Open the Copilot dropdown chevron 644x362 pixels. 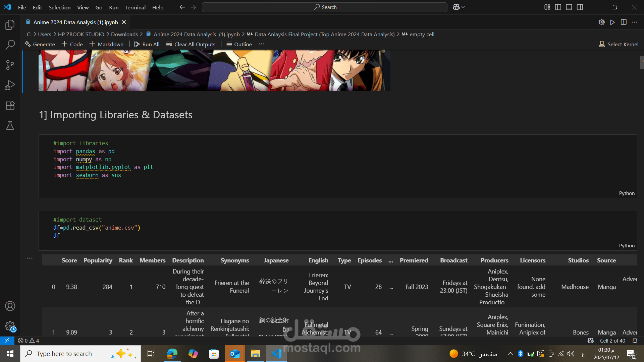tap(463, 7)
